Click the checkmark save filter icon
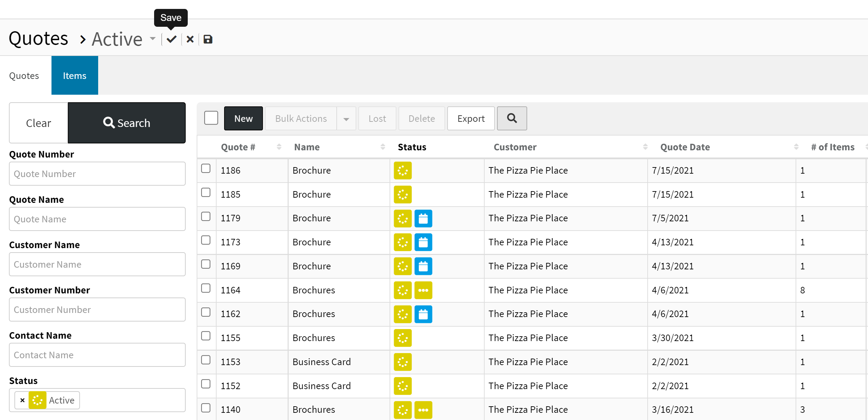This screenshot has width=868, height=420. [172, 39]
